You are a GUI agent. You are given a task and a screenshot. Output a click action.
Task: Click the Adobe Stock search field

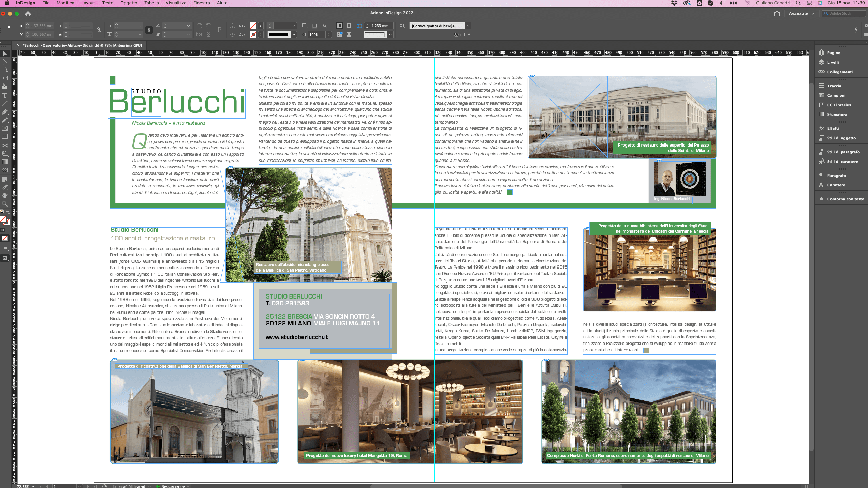(844, 13)
